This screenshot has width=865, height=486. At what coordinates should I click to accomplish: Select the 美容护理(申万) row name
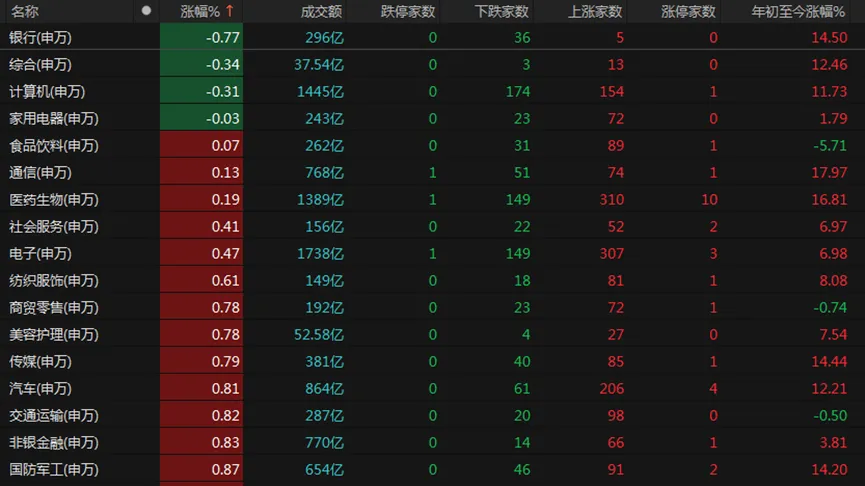[54, 335]
